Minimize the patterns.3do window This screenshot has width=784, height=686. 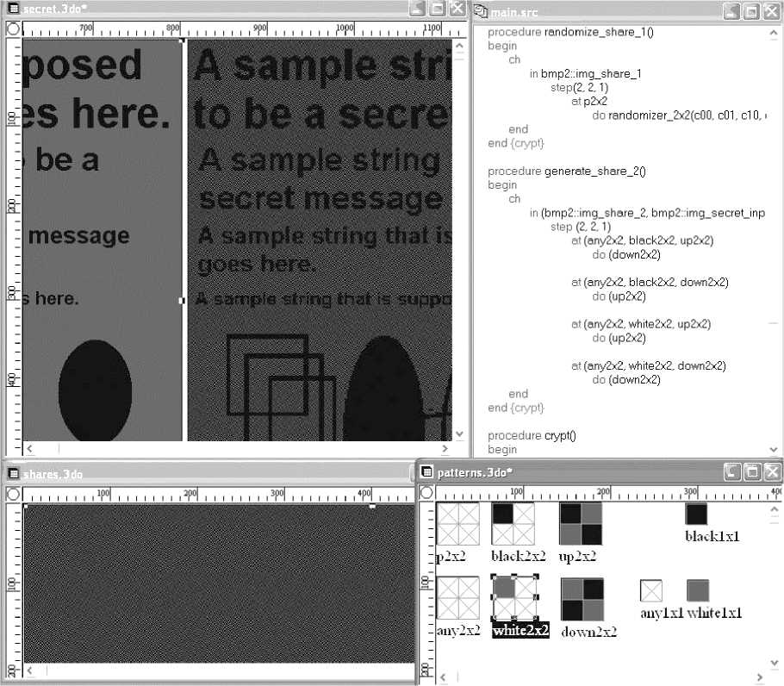click(x=732, y=471)
